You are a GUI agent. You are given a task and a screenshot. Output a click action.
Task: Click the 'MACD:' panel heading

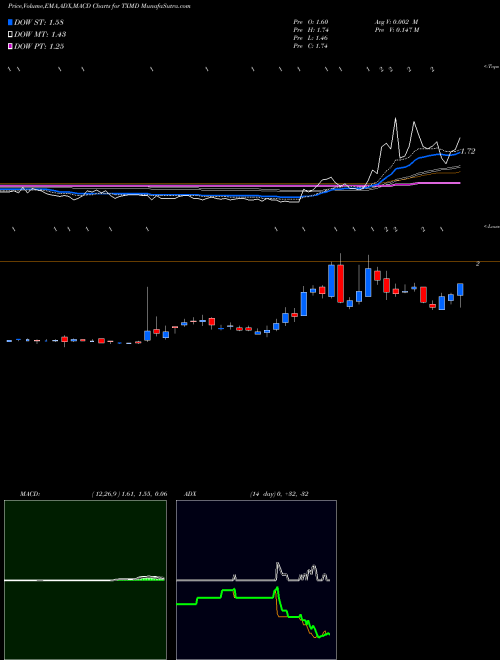pos(30,494)
